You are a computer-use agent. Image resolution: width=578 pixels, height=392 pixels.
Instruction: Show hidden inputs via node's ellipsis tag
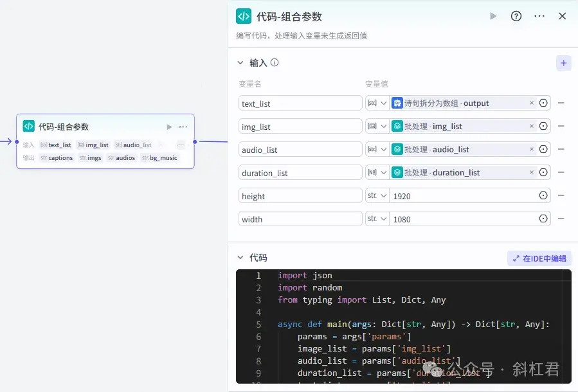(x=181, y=145)
